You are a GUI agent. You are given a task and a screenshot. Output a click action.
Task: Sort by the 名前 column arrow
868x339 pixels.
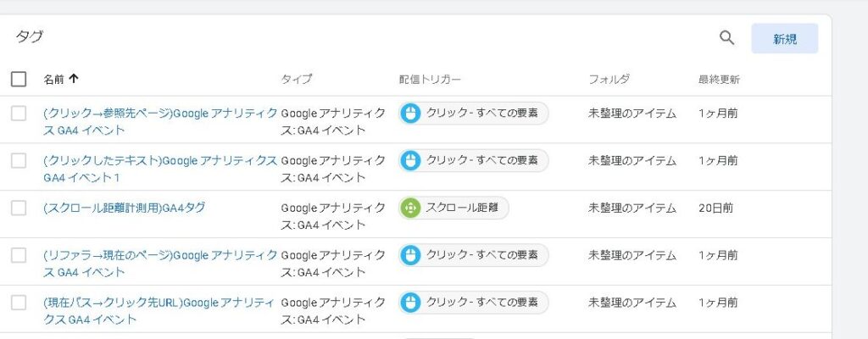click(x=74, y=80)
